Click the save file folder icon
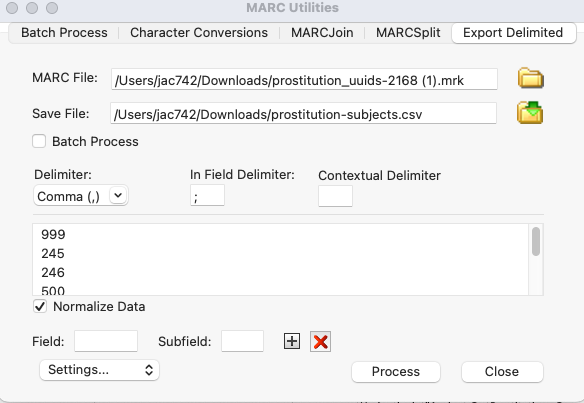This screenshot has width=584, height=403. click(530, 113)
